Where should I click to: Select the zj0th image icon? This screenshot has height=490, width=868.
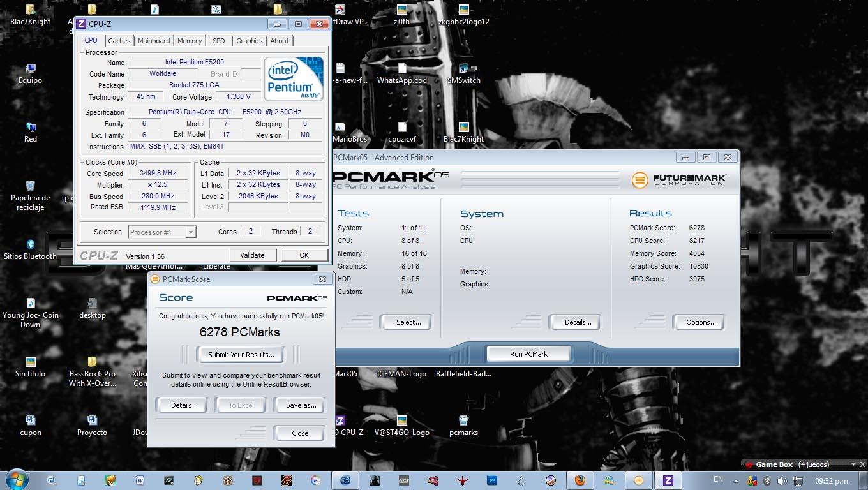click(x=401, y=15)
